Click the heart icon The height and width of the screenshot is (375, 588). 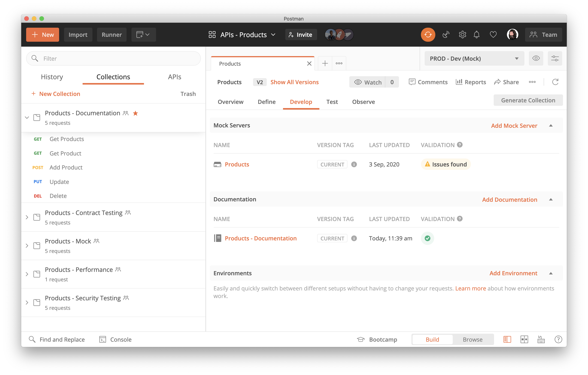(x=493, y=35)
